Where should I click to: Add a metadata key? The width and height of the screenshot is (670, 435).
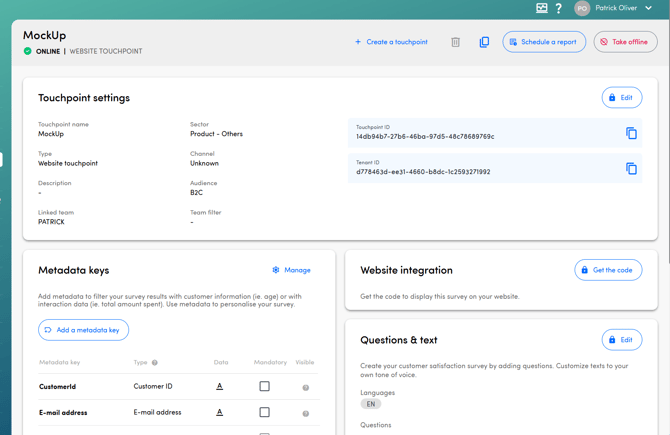(x=83, y=330)
